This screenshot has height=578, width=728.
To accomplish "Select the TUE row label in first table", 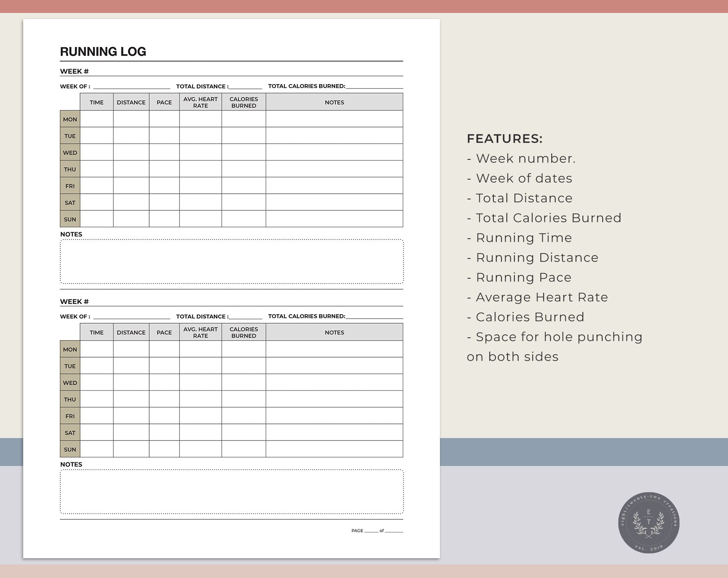I will point(70,136).
